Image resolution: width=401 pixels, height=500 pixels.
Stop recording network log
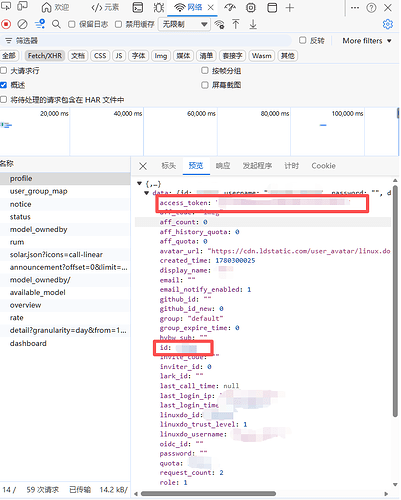6,24
